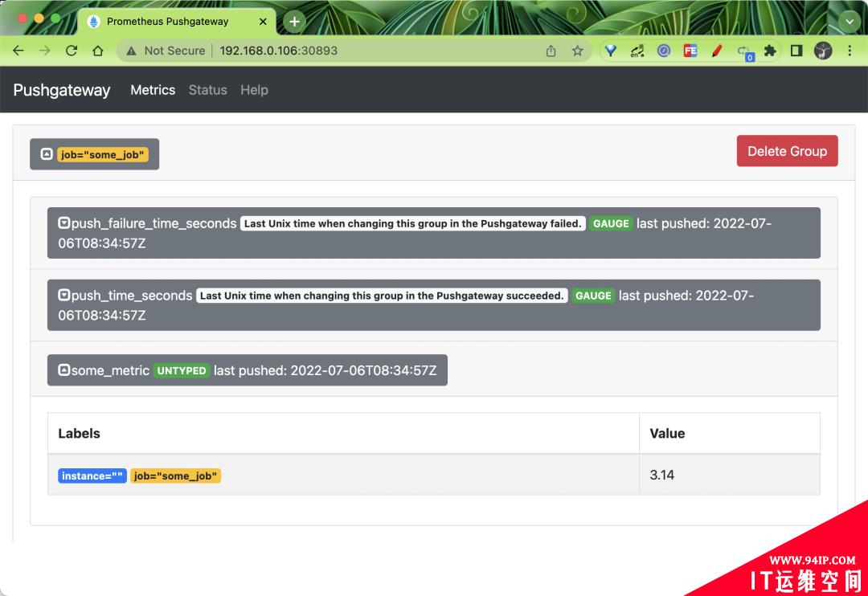
Task: Open the red FE helper extension
Action: [690, 51]
